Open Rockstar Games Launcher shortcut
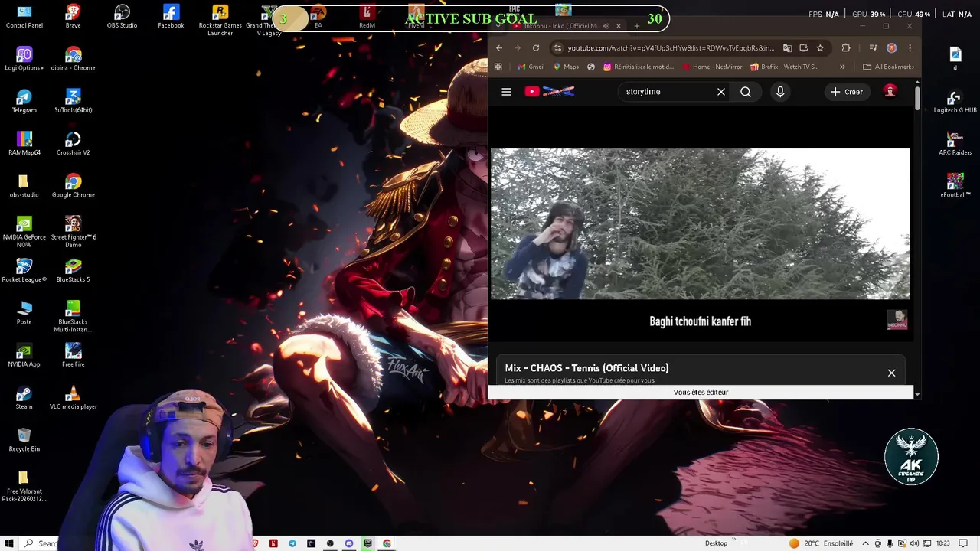 click(220, 20)
